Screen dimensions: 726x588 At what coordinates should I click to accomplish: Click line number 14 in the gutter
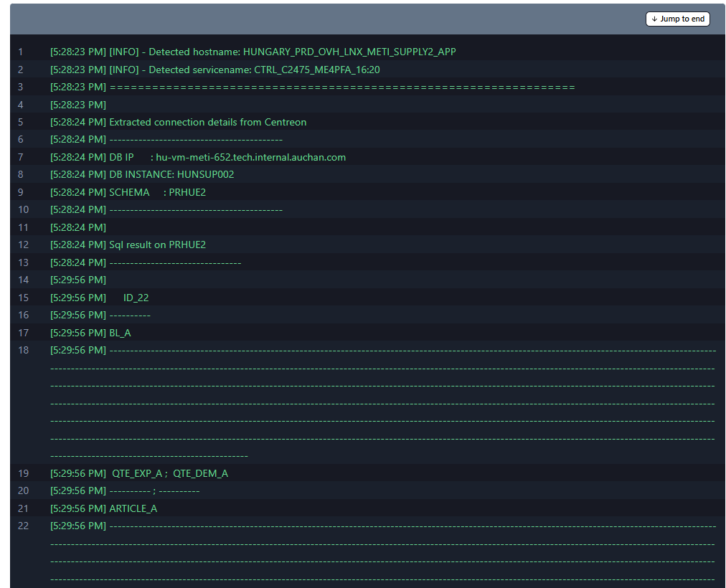[24, 280]
